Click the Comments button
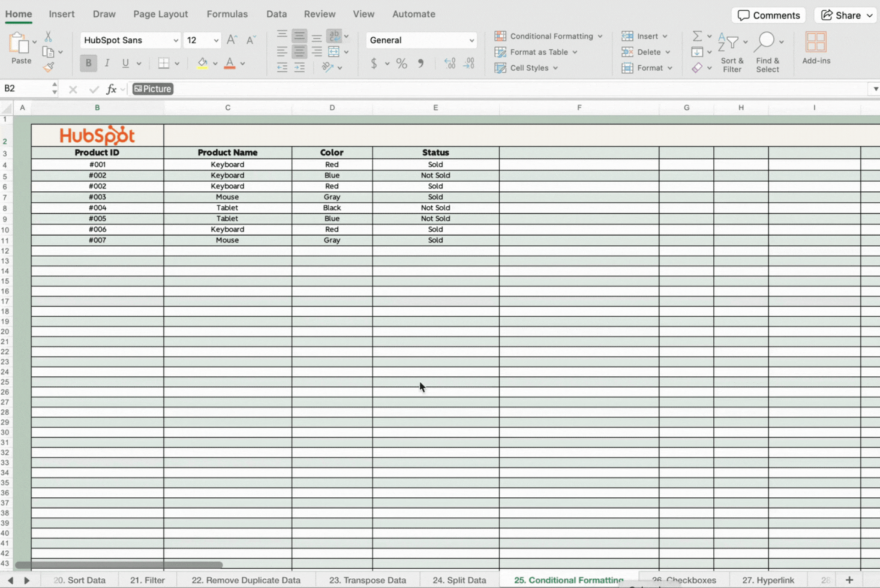 [768, 15]
